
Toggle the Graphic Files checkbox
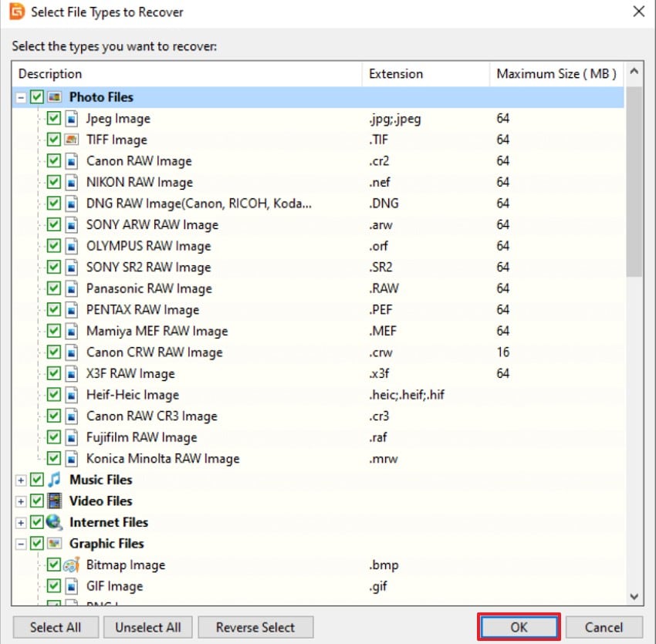coord(37,544)
